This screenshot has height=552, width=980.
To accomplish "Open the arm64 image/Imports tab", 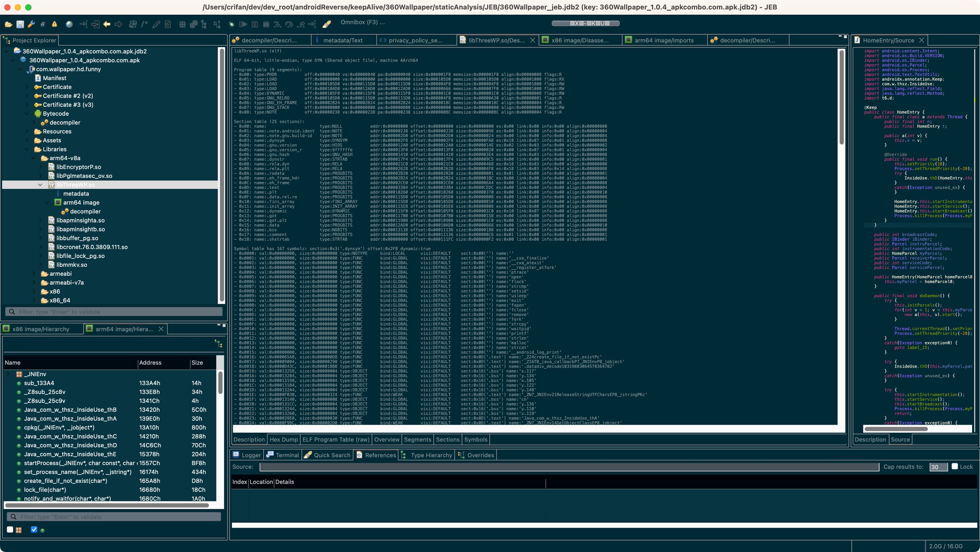I will click(664, 40).
